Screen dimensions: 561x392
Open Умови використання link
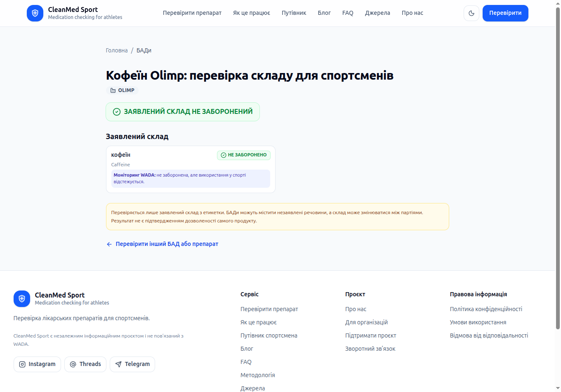[x=478, y=322]
